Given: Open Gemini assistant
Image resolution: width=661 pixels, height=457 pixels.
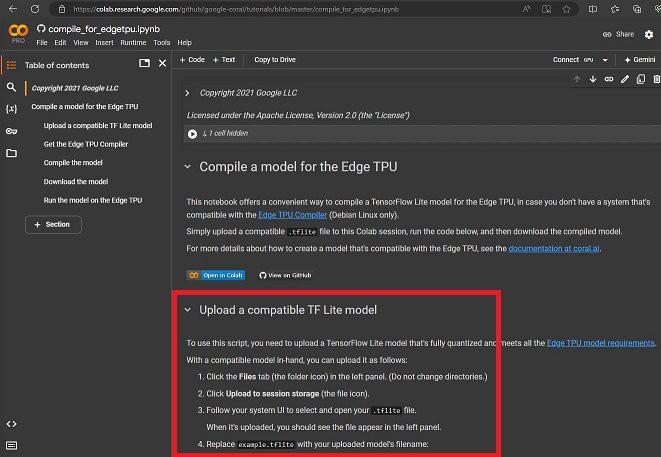Looking at the screenshot, I should point(640,60).
